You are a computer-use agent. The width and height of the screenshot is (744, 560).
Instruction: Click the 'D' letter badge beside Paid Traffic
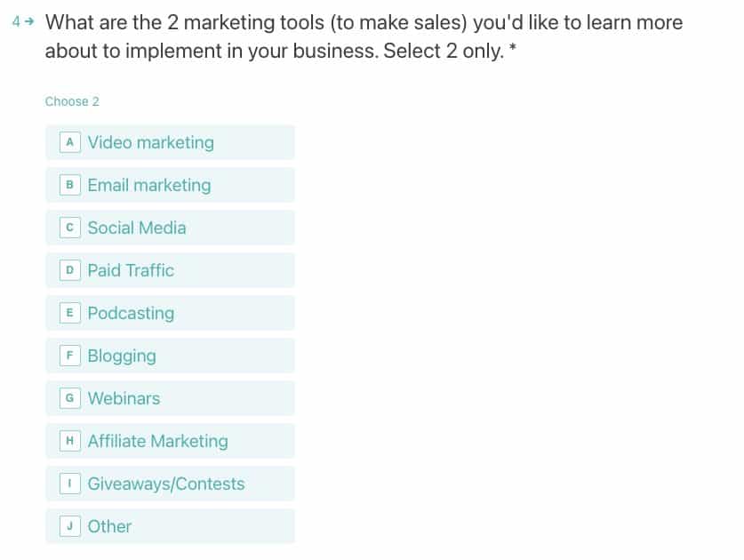[x=69, y=270]
